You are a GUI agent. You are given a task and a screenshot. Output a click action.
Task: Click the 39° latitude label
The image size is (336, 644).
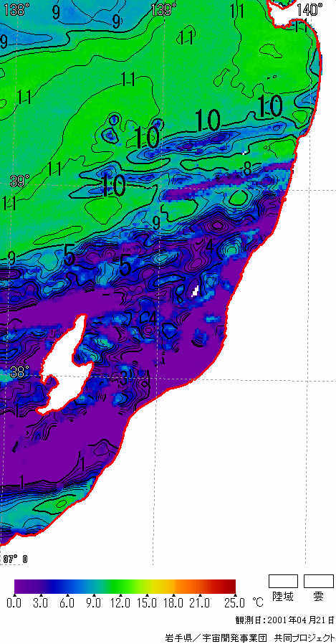19,181
